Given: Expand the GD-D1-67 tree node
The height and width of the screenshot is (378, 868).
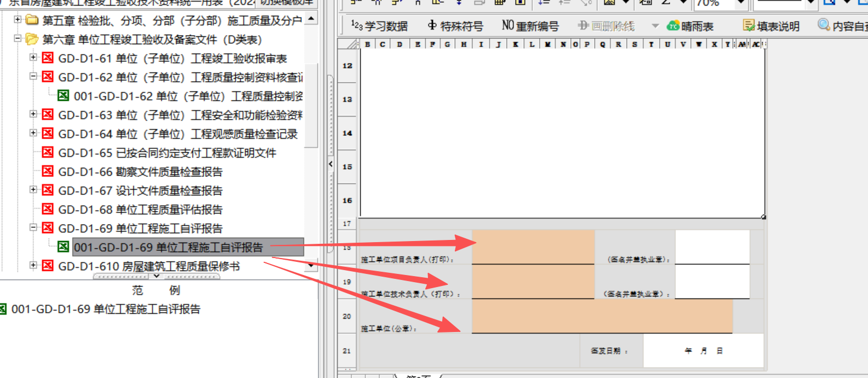Looking at the screenshot, I should [x=33, y=190].
